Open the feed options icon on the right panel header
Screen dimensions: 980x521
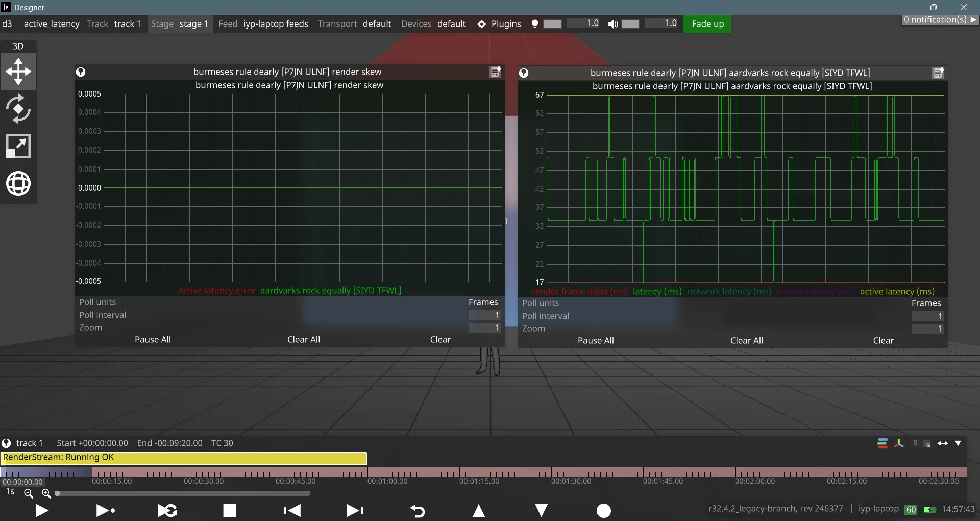[x=939, y=73]
